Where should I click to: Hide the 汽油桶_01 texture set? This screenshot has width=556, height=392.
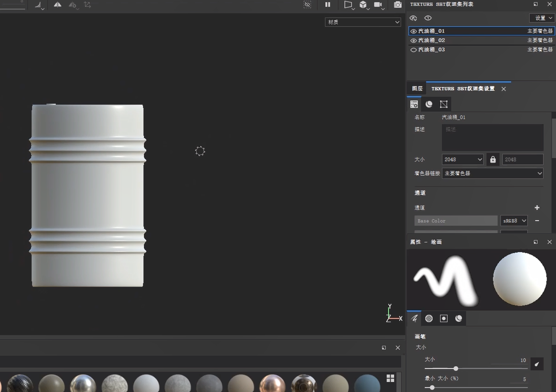[414, 31]
